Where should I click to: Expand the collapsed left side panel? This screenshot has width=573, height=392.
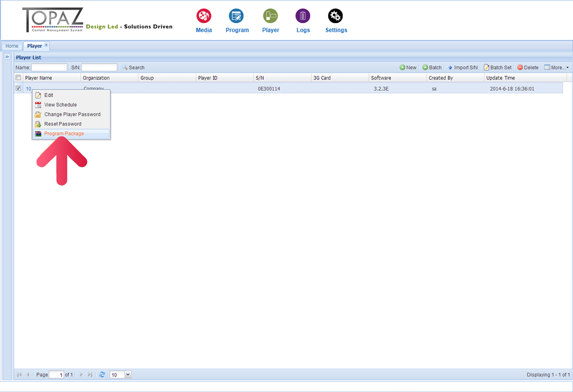coord(7,57)
